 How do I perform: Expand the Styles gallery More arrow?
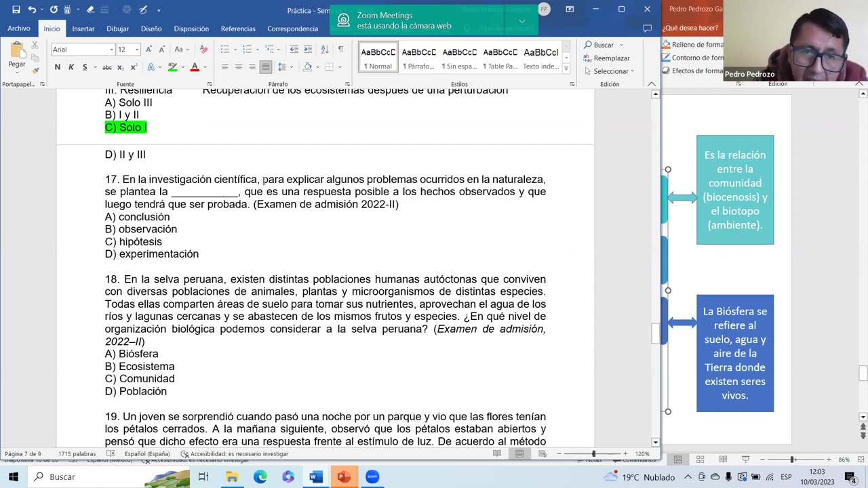click(566, 68)
